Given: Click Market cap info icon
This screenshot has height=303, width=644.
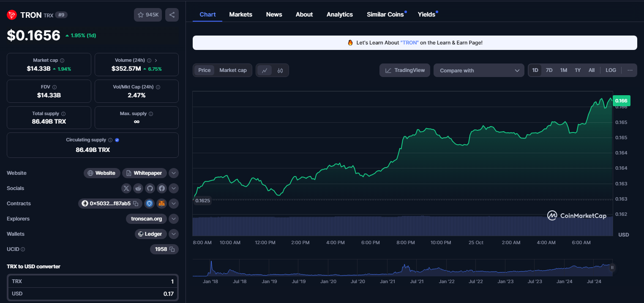Looking at the screenshot, I should (x=62, y=61).
